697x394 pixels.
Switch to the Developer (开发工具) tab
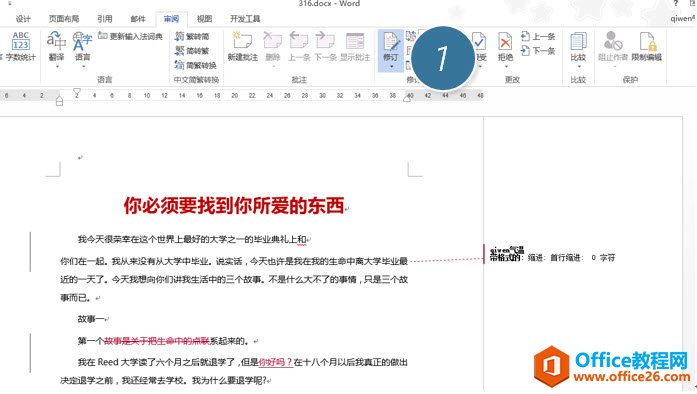point(245,19)
